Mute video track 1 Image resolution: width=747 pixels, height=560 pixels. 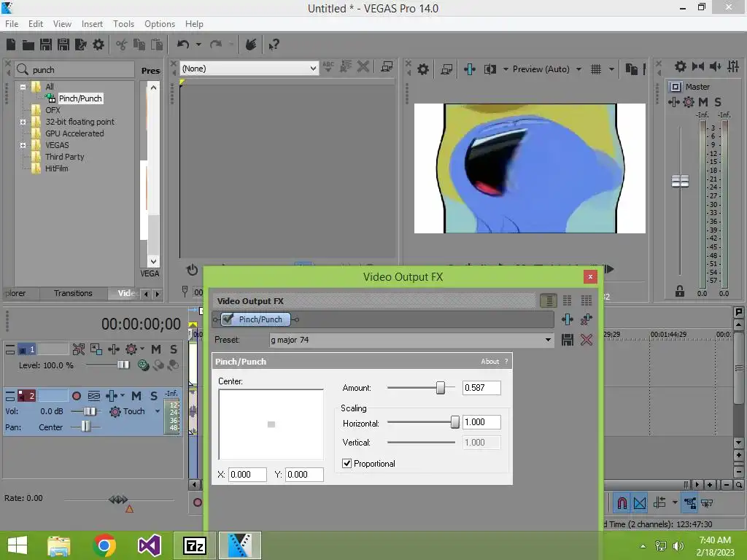tap(156, 349)
